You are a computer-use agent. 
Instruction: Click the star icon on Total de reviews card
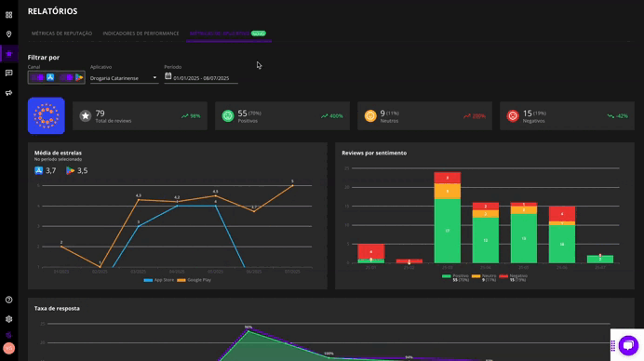pos(86,115)
